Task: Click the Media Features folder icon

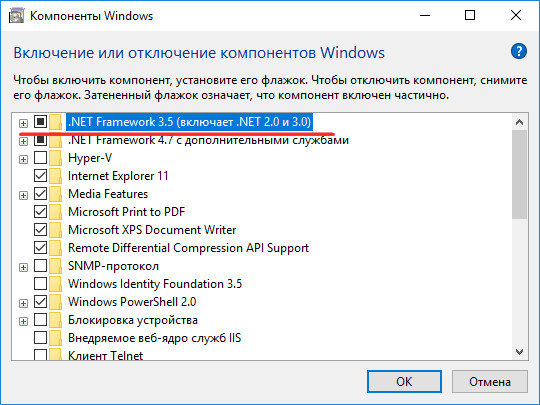Action: tap(55, 194)
